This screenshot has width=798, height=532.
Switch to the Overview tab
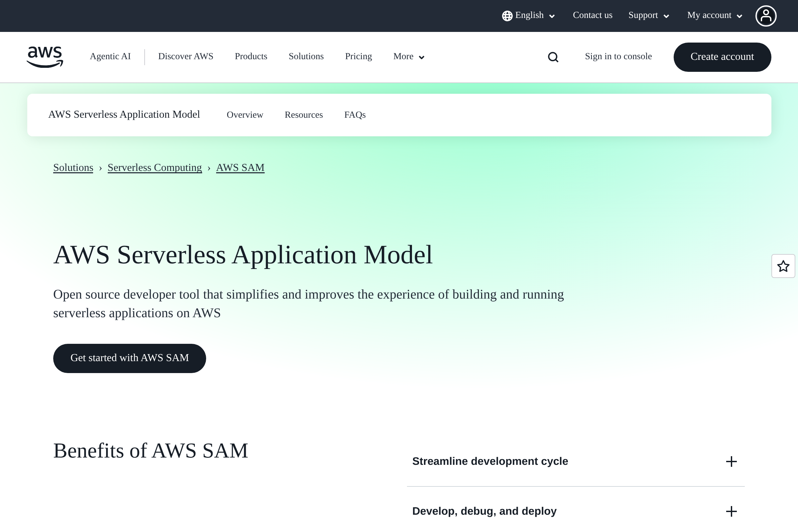(245, 115)
